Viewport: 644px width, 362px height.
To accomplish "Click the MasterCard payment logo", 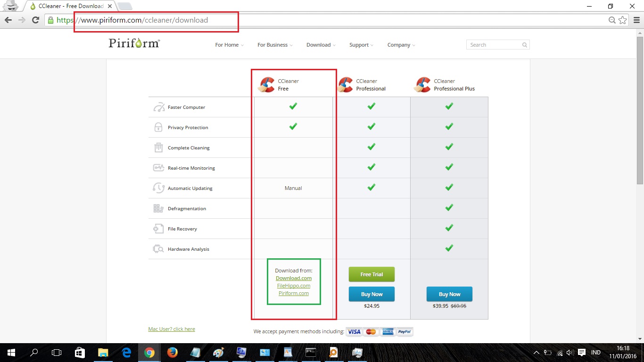I will pyautogui.click(x=371, y=332).
